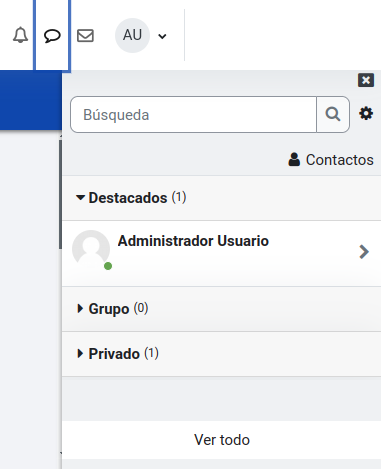Click the Destacados collapse triangle

(x=80, y=198)
